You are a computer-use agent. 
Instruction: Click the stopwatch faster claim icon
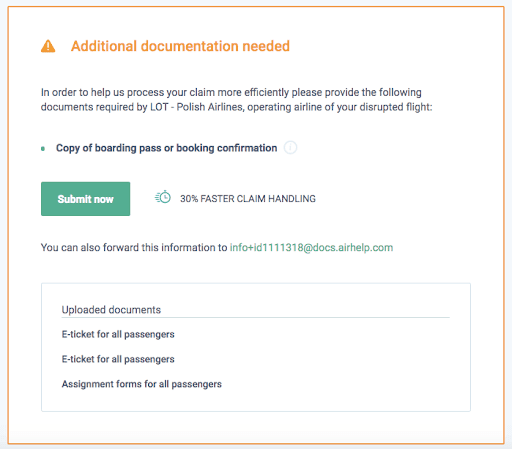click(163, 197)
